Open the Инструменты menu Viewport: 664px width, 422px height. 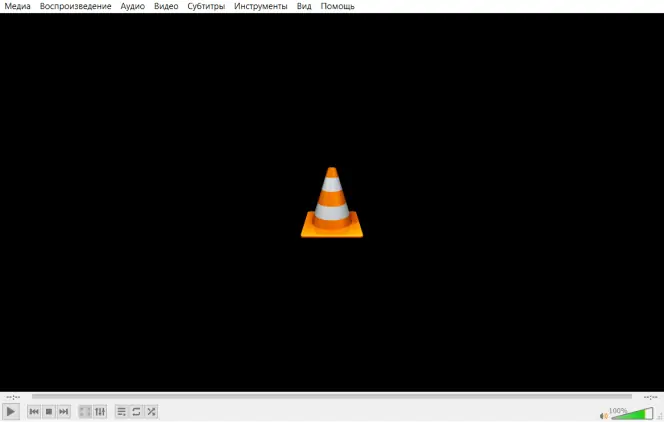260,6
